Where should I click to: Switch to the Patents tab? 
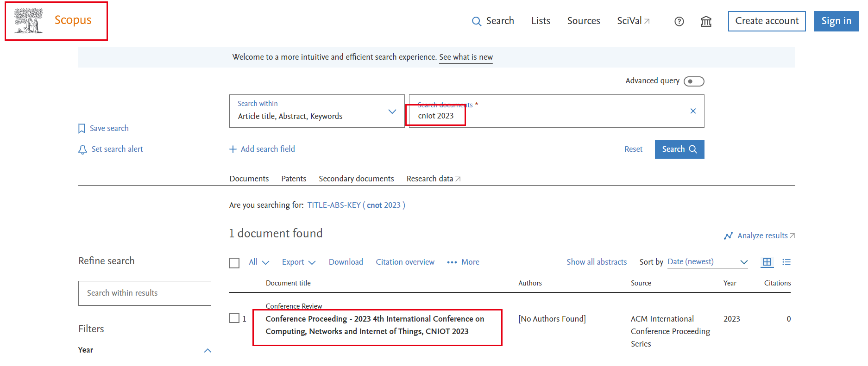click(294, 179)
